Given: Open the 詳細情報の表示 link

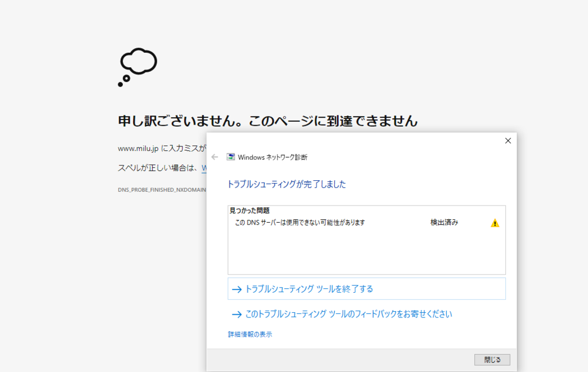Looking at the screenshot, I should (x=250, y=334).
